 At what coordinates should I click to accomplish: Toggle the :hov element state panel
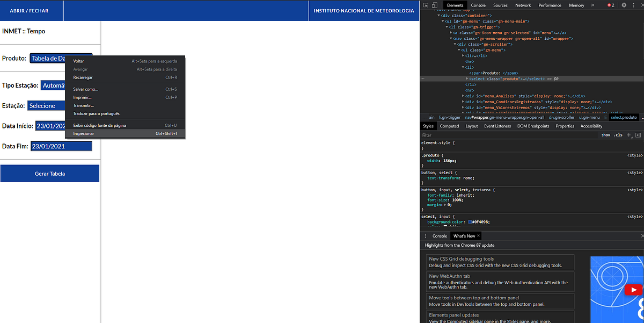coord(606,135)
